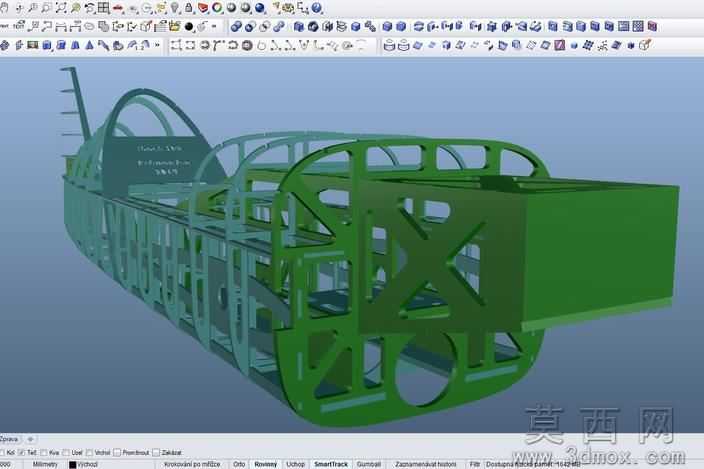Toggle Gumball in status bar
This screenshot has height=469, width=704.
coord(369,464)
